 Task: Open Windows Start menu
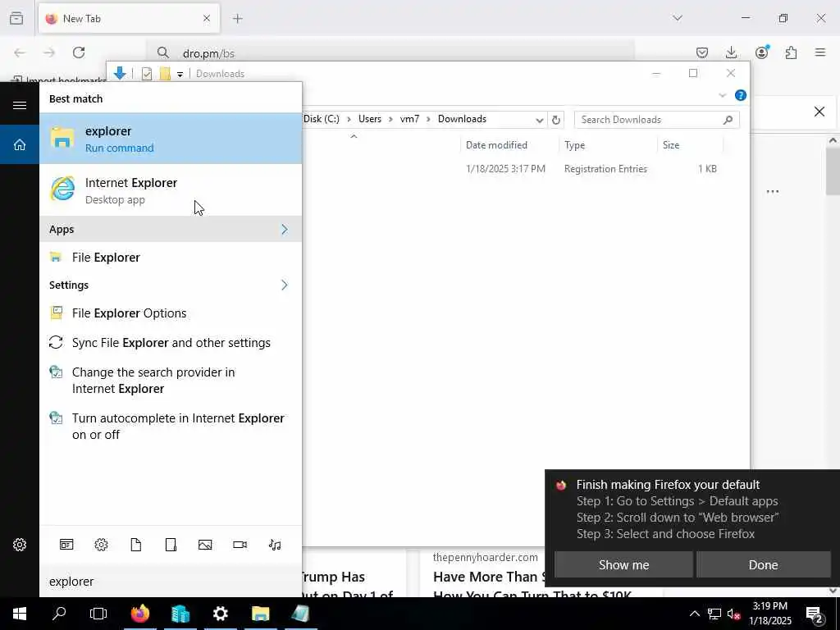point(20,614)
